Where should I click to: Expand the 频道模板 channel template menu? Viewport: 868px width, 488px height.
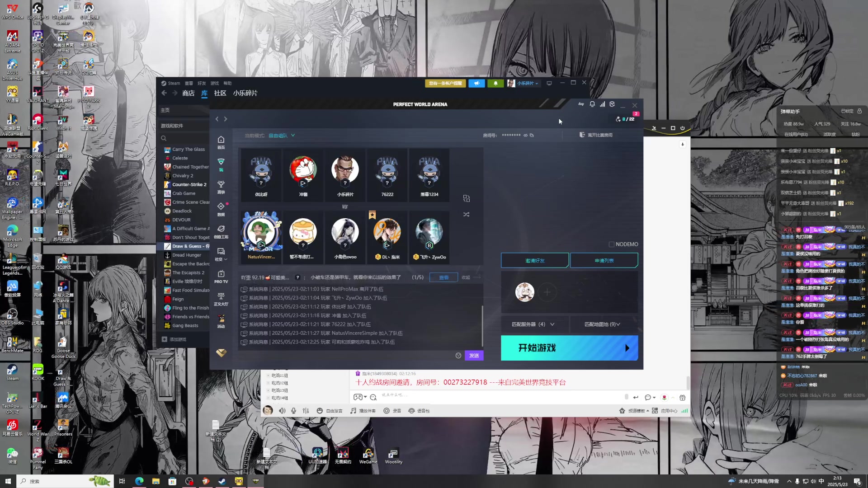pyautogui.click(x=634, y=411)
